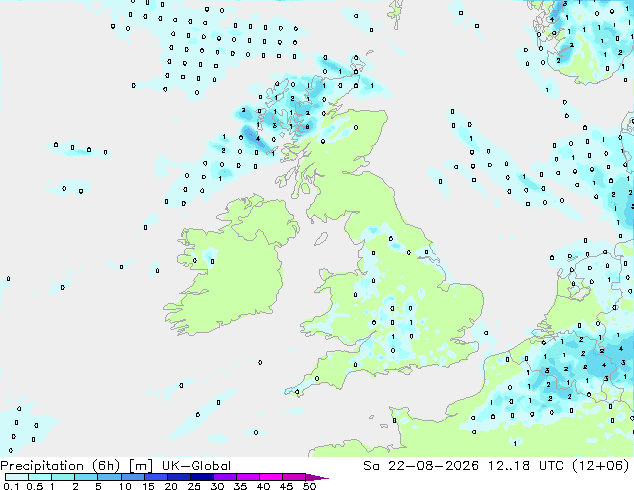Viewport: 634px width, 490px height.
Task: Click the '50' legend scale value
Action: click(x=309, y=486)
